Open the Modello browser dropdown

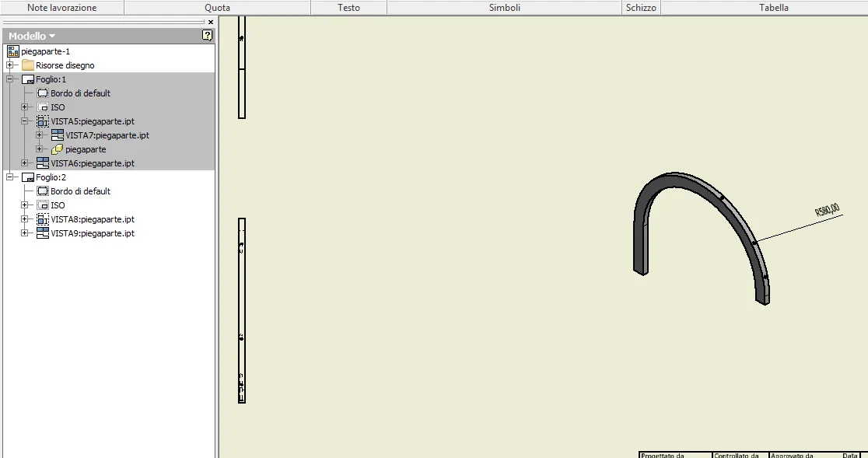coord(32,36)
